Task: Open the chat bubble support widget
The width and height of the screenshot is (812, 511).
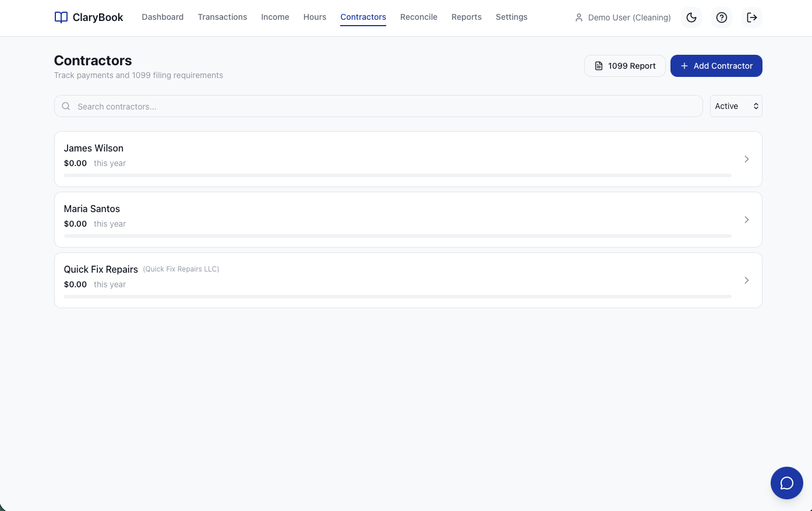Action: 786,483
